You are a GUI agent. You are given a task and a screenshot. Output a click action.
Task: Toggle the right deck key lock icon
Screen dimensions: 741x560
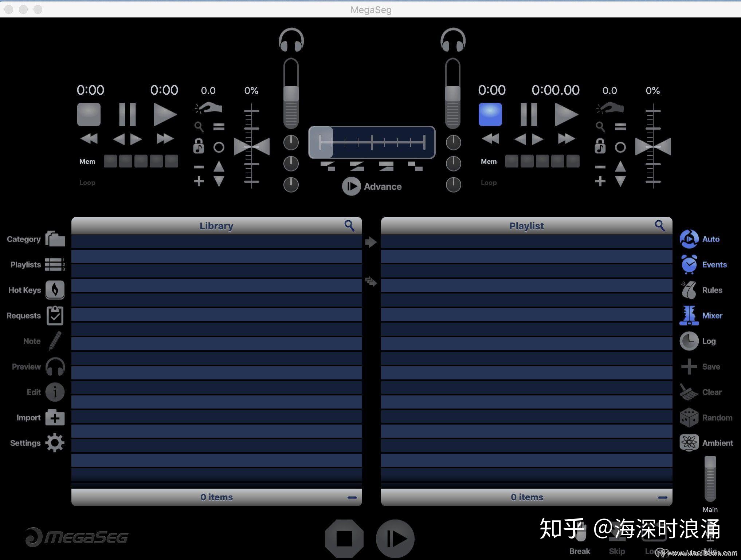[x=600, y=146]
